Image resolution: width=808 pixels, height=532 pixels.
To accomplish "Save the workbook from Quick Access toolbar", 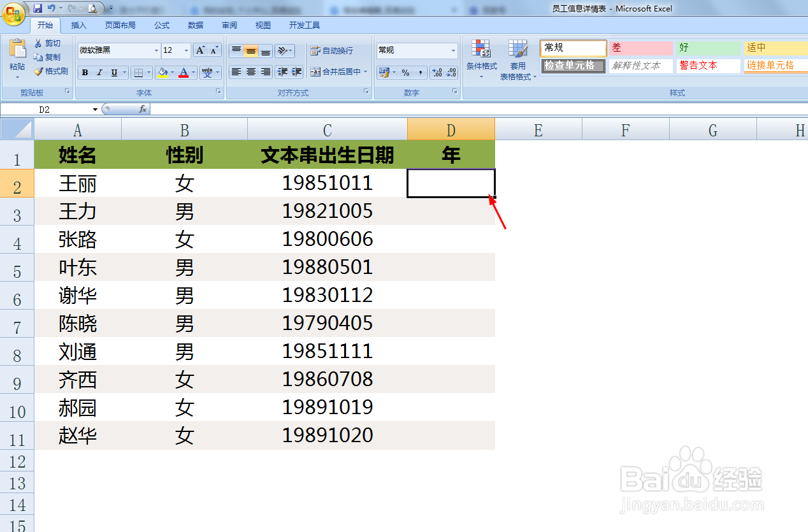I will (38, 8).
